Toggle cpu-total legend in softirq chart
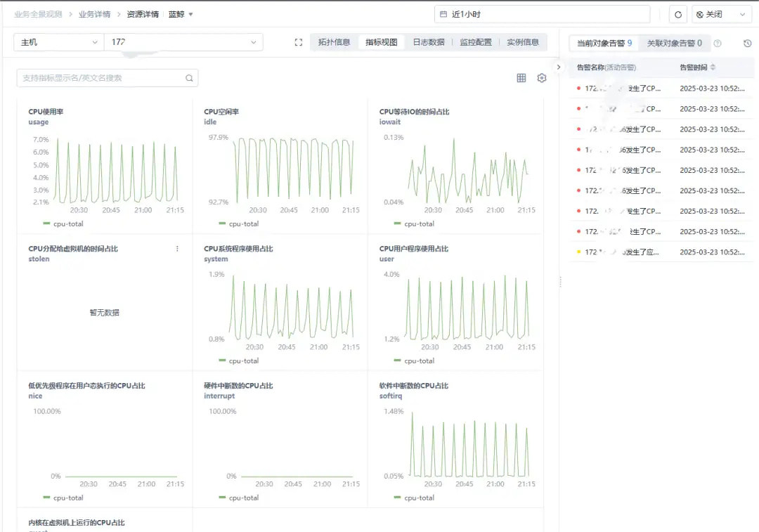Screen dimensions: 759x532 tap(414, 498)
